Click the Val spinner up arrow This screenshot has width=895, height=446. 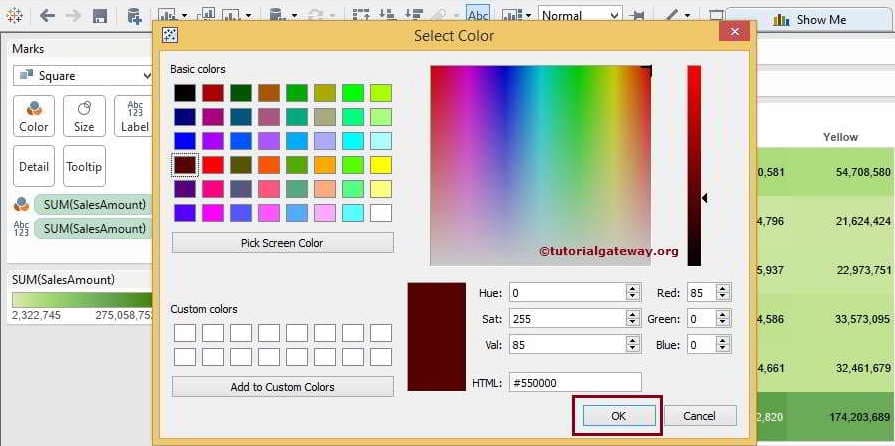(632, 340)
